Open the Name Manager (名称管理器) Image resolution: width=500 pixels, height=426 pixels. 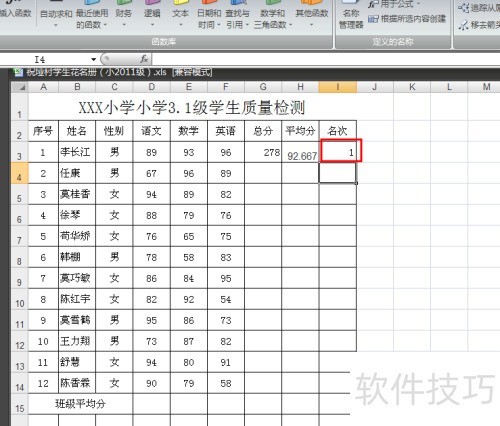point(351,15)
